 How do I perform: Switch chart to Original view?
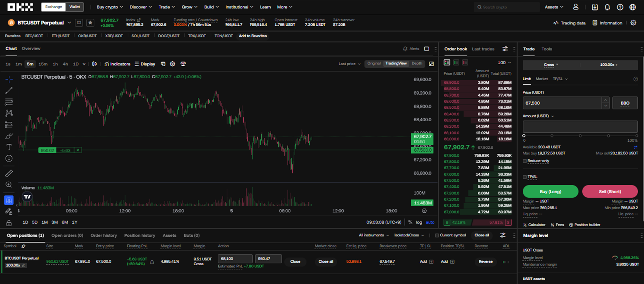point(374,63)
